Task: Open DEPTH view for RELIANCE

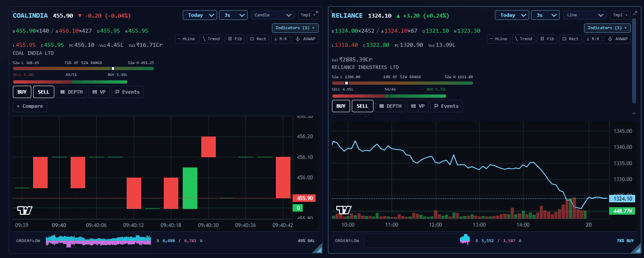Action: click(390, 106)
